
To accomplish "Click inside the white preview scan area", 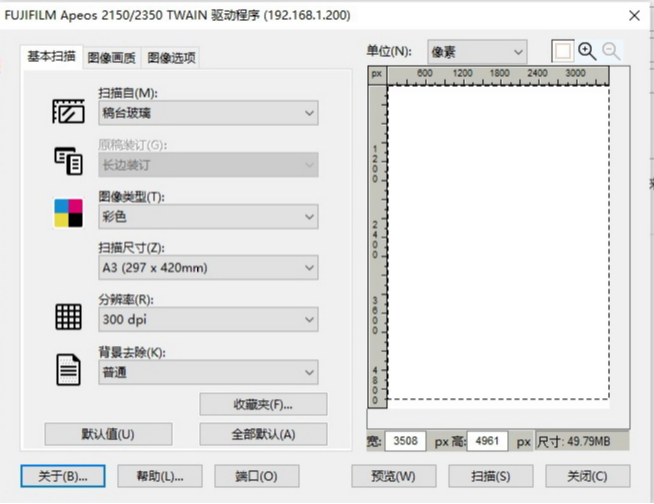I will (498, 242).
